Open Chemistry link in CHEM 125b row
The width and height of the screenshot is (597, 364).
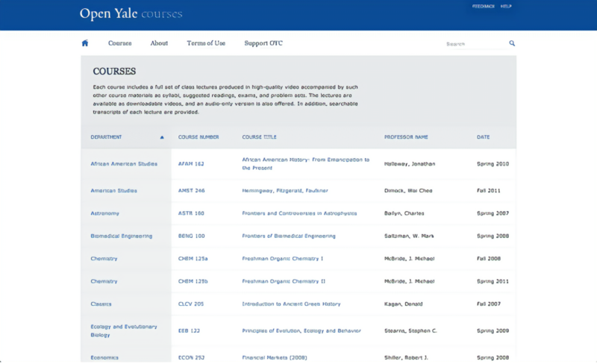[104, 281]
